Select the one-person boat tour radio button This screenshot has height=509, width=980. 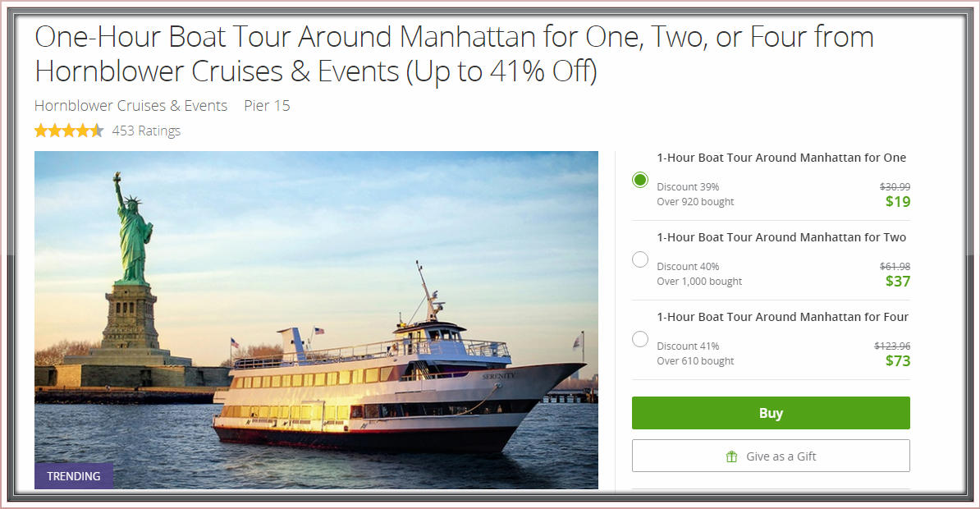point(639,179)
